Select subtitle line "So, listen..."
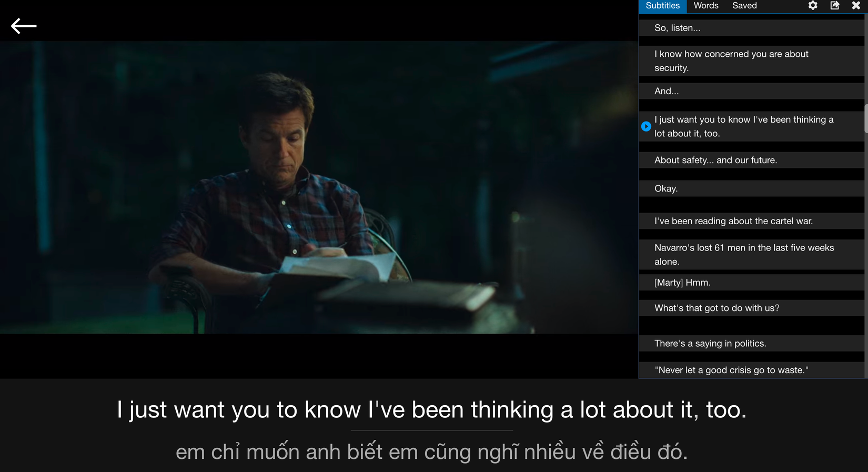 click(x=752, y=28)
